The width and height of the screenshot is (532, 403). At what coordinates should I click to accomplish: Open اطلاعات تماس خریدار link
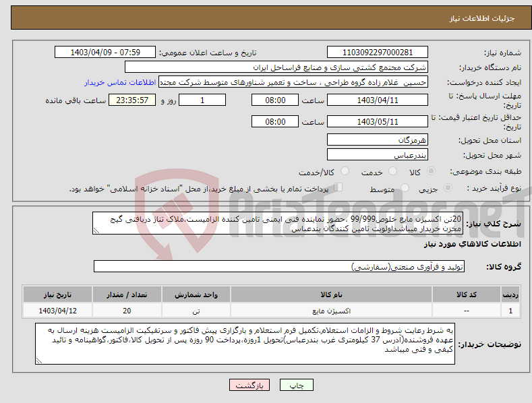[x=120, y=82]
